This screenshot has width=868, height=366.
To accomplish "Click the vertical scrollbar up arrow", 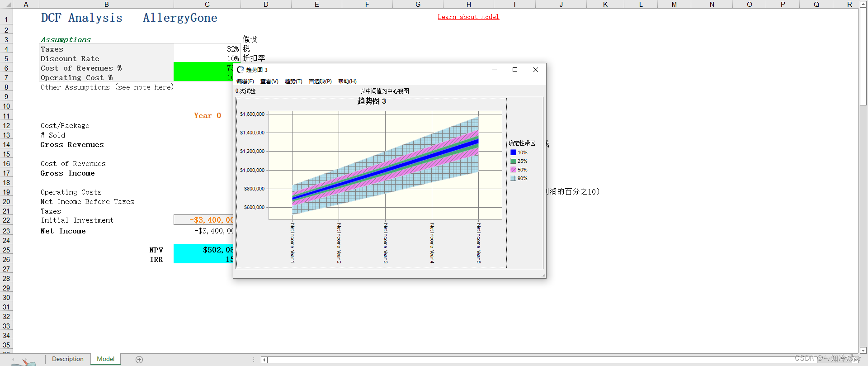I will [863, 4].
